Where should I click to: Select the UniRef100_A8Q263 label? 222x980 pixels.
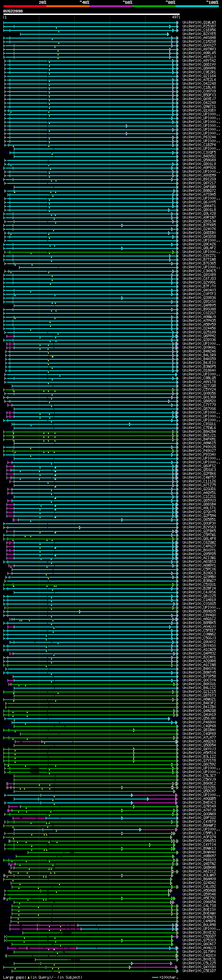click(x=199, y=741)
